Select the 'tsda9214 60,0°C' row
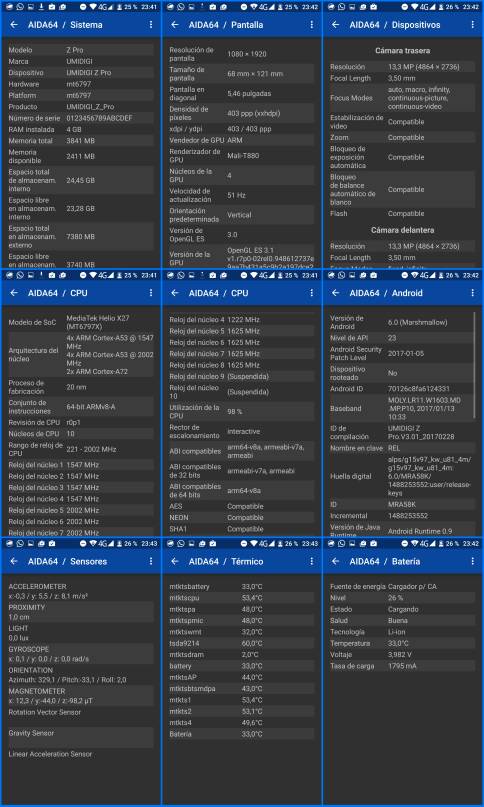The width and height of the screenshot is (484, 807). click(241, 643)
